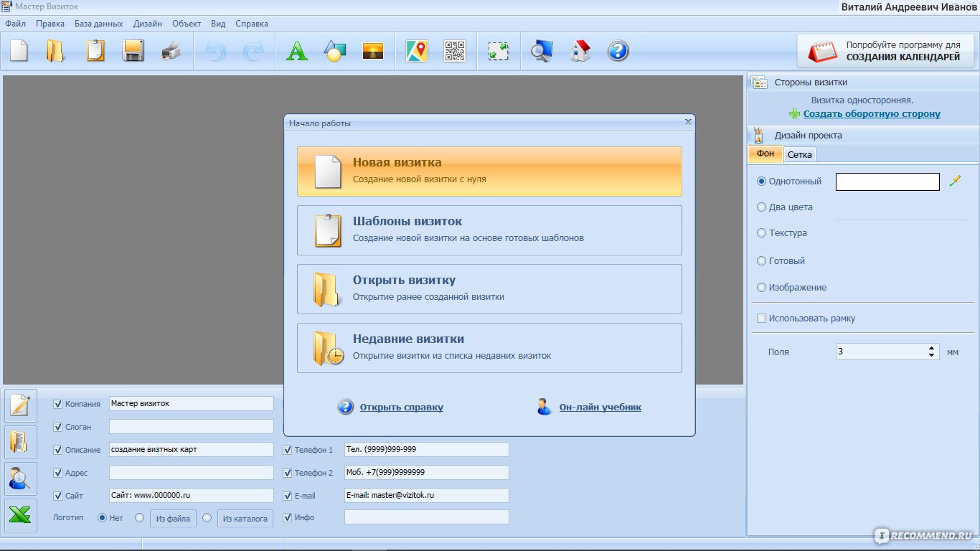Viewport: 980px width, 551px height.
Task: Insert a shape using shapes icon
Action: [335, 51]
